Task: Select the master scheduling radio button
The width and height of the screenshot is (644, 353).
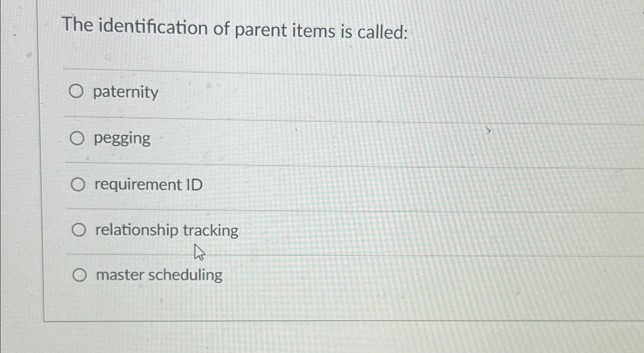Action: click(80, 275)
